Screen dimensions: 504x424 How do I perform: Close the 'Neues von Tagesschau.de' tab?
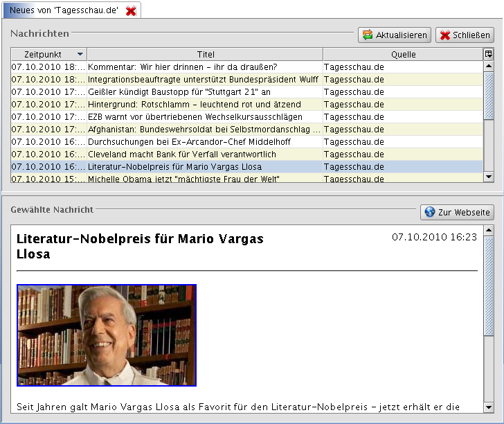[x=130, y=10]
